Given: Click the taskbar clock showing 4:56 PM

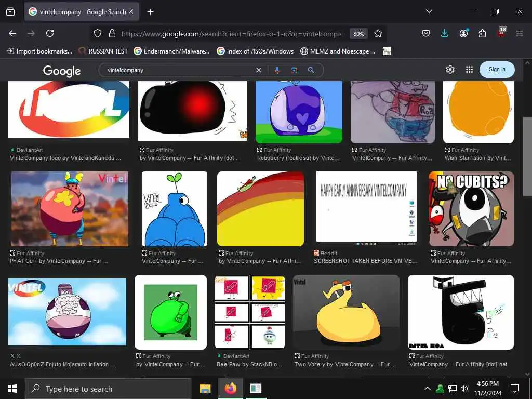Looking at the screenshot, I should coord(487,389).
